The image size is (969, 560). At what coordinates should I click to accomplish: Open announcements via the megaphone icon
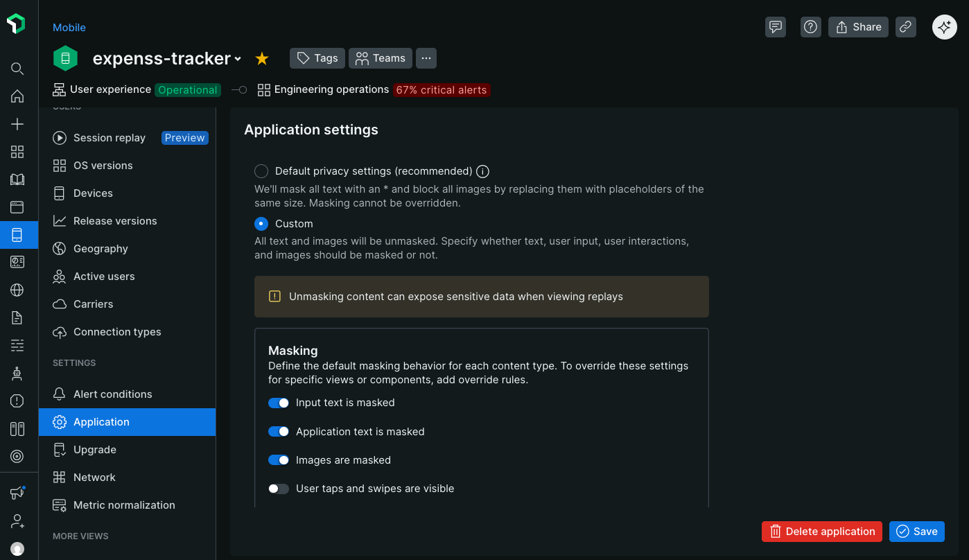pos(17,493)
